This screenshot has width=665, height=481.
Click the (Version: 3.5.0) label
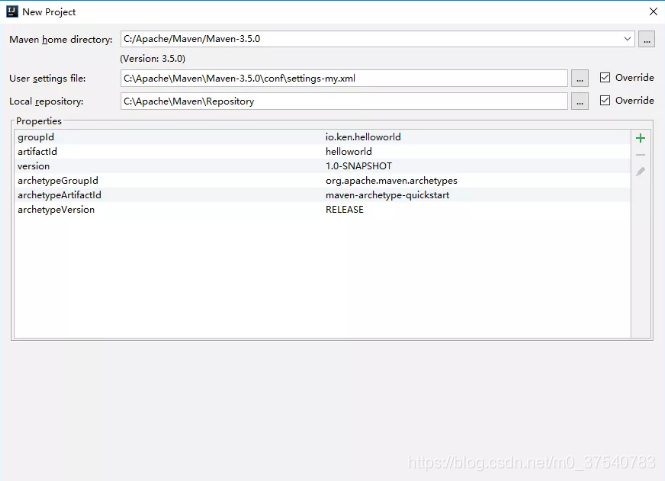[x=153, y=59]
